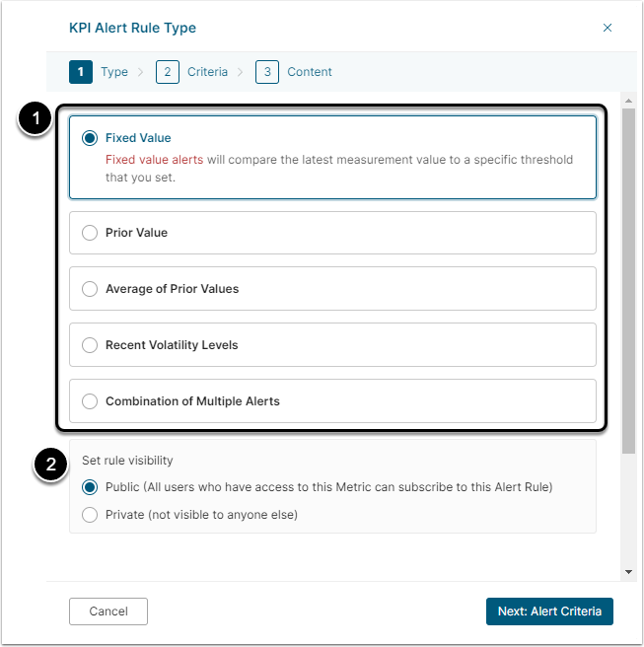This screenshot has height=647, width=644.
Task: Choose the Prior Value alert type
Action: point(90,233)
